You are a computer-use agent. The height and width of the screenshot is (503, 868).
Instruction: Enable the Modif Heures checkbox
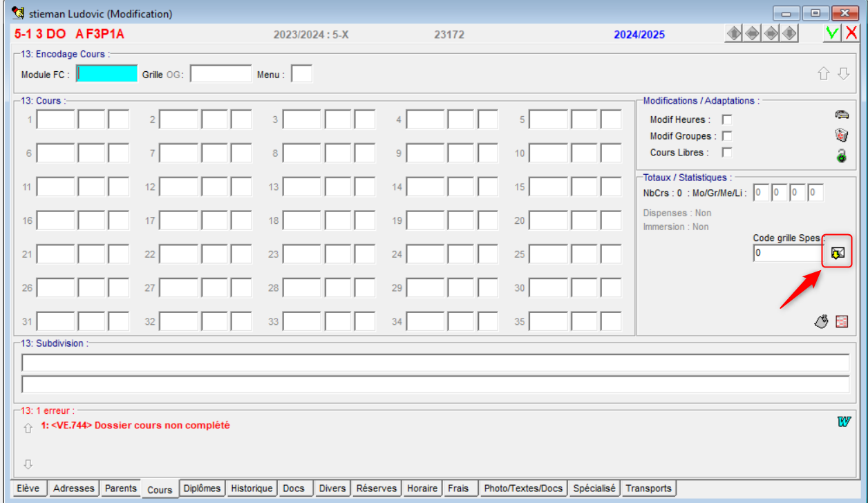[727, 120]
